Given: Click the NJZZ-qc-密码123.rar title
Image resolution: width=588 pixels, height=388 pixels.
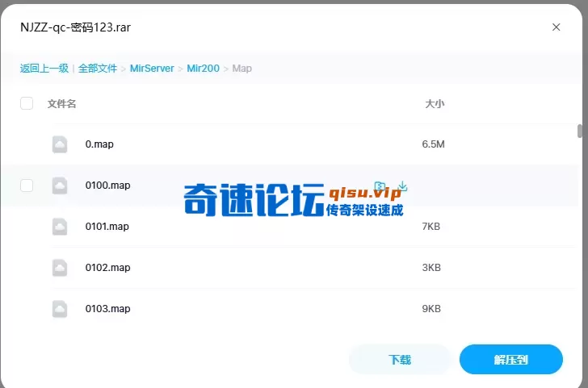Looking at the screenshot, I should tap(75, 27).
